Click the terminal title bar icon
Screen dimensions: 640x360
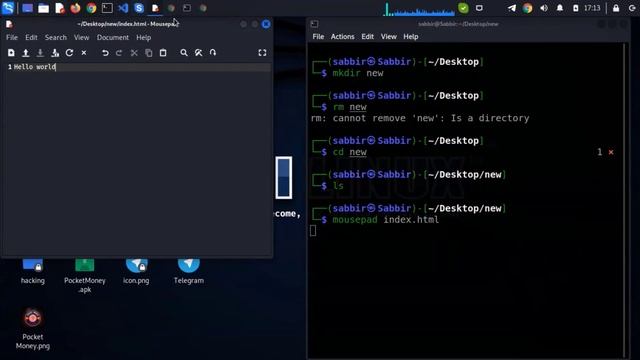314,24
